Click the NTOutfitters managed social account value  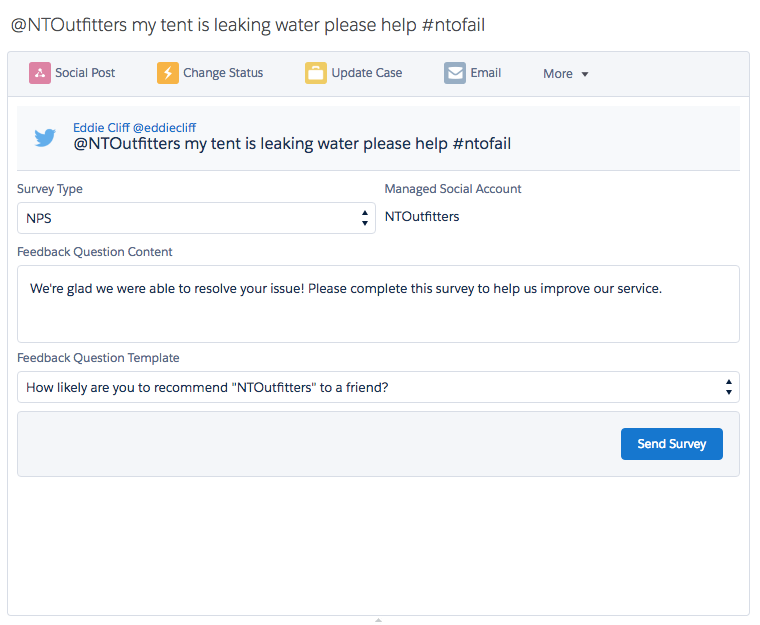(x=422, y=216)
